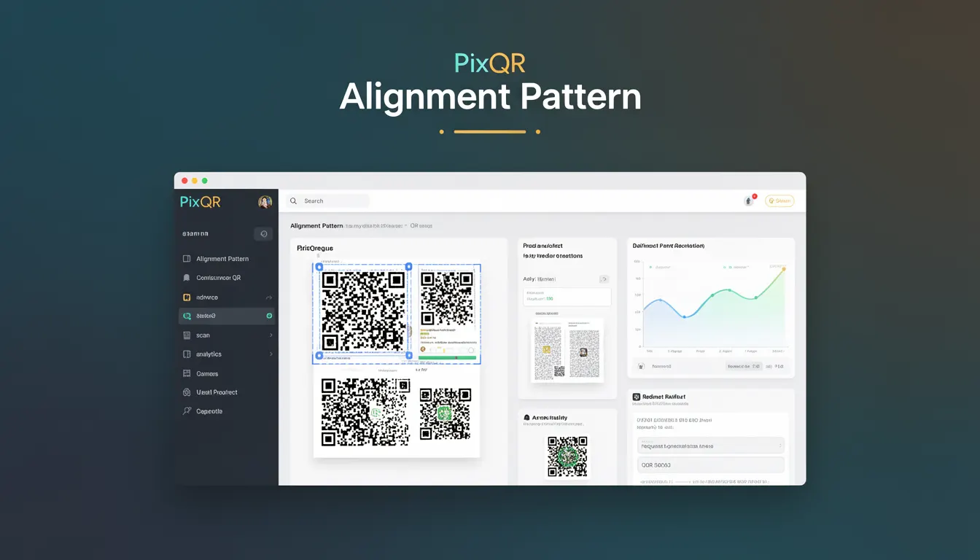980x560 pixels.
Task: Click the icon beside Product in the sidebar
Action: coord(187,392)
